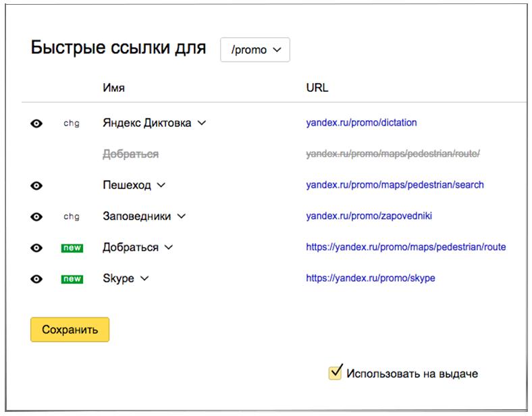Click the struck-through Добраться name
Screen dimensions: 532x416
[x=130, y=154]
